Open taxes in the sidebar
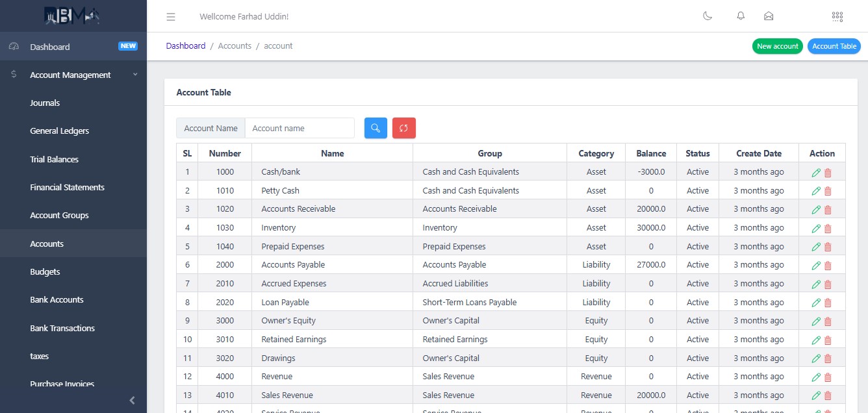This screenshot has height=413, width=868. tap(73, 356)
